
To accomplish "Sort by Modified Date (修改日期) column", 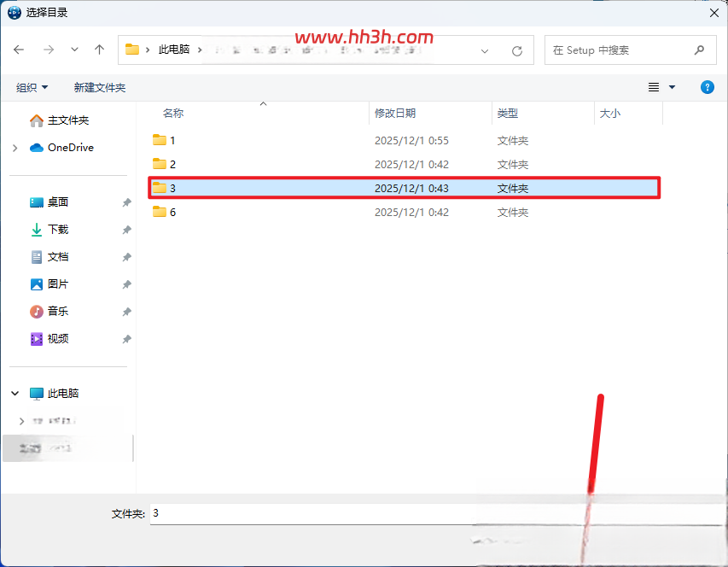I will pyautogui.click(x=395, y=113).
